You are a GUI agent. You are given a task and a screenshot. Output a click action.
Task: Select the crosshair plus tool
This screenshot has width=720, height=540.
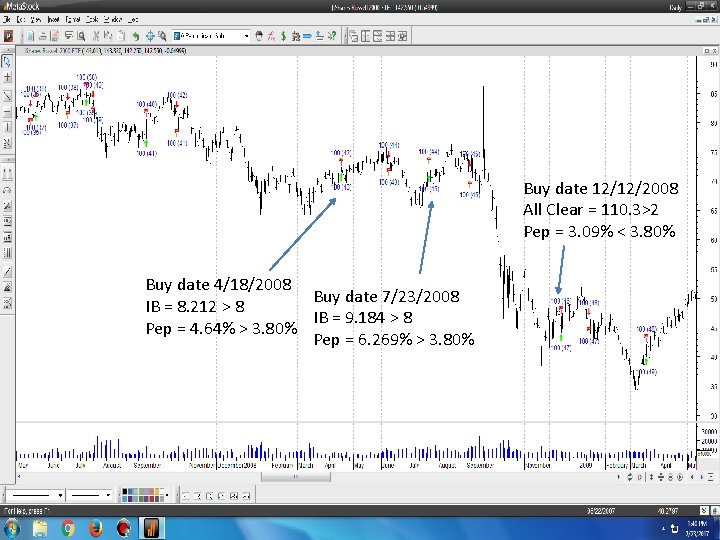(7, 78)
